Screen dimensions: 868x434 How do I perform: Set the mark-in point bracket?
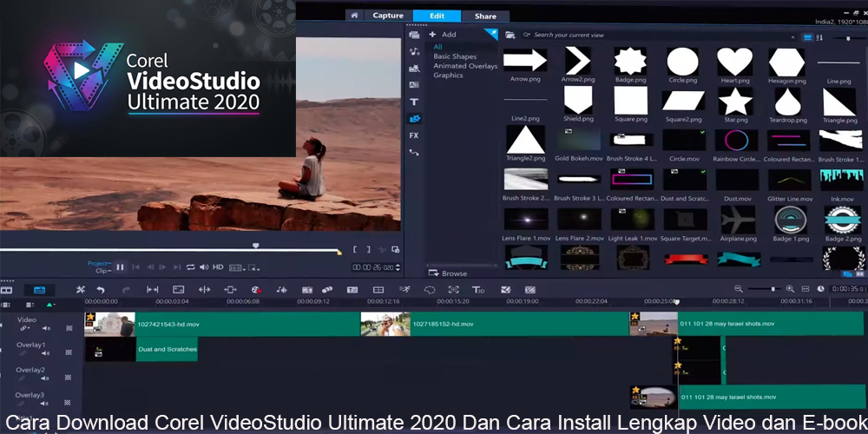pos(355,250)
